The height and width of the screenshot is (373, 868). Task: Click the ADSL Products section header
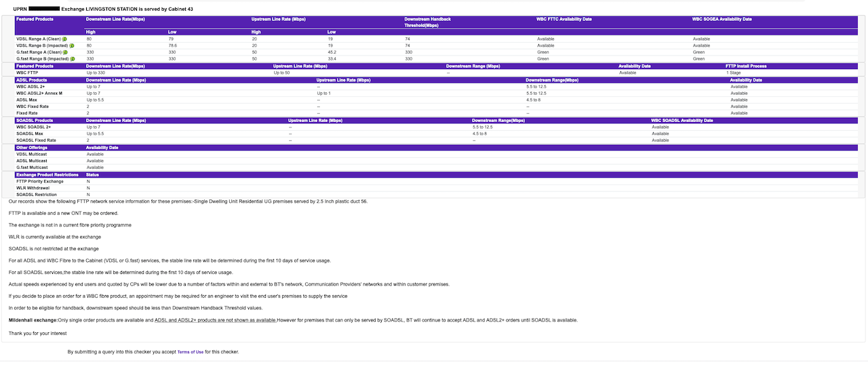click(x=32, y=80)
